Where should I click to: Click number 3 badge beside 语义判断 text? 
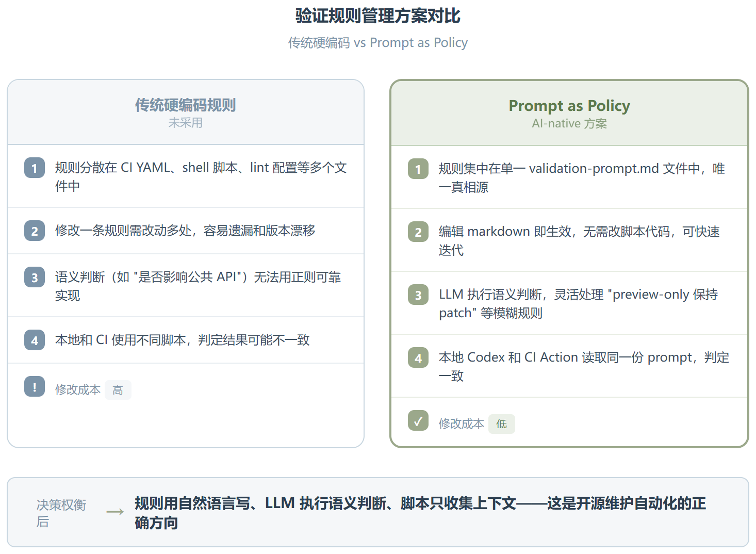click(x=35, y=277)
